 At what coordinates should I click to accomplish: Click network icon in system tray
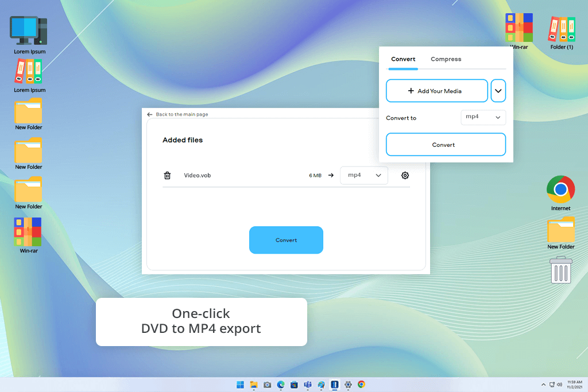point(552,385)
